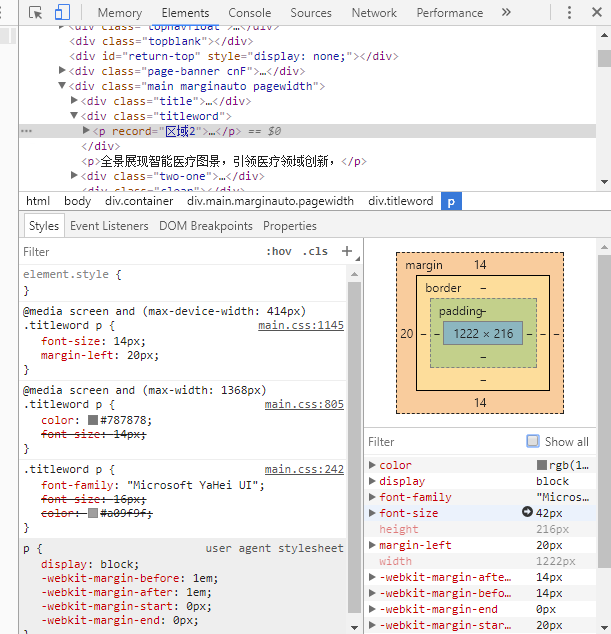The image size is (611, 634).
Task: Toggle the :hov element state button
Action: click(x=279, y=252)
